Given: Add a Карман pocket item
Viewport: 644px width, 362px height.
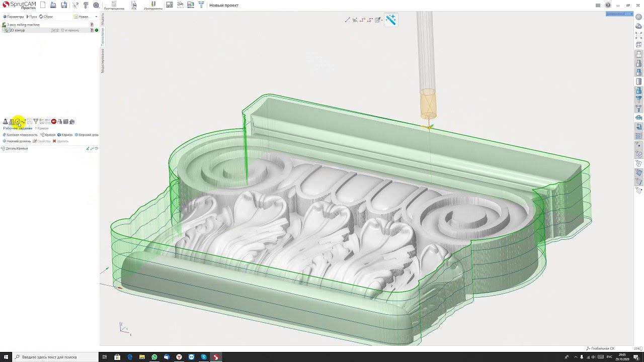Looking at the screenshot, I should coord(65,135).
